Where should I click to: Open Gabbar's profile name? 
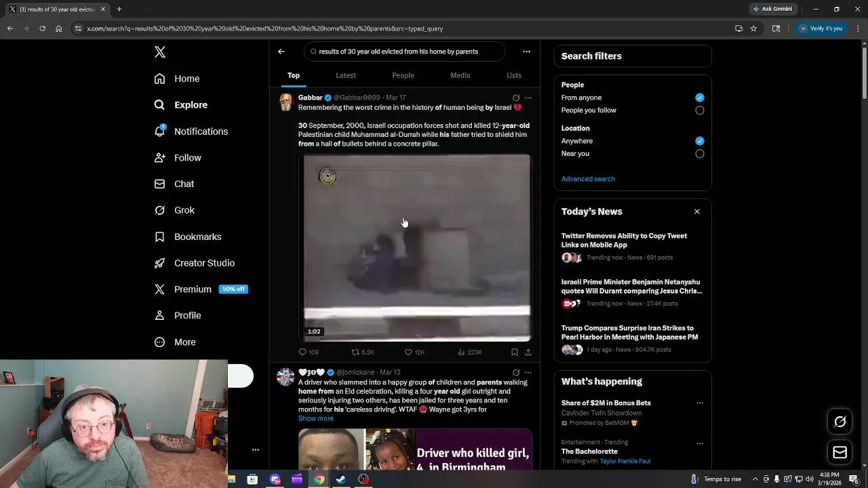[311, 98]
